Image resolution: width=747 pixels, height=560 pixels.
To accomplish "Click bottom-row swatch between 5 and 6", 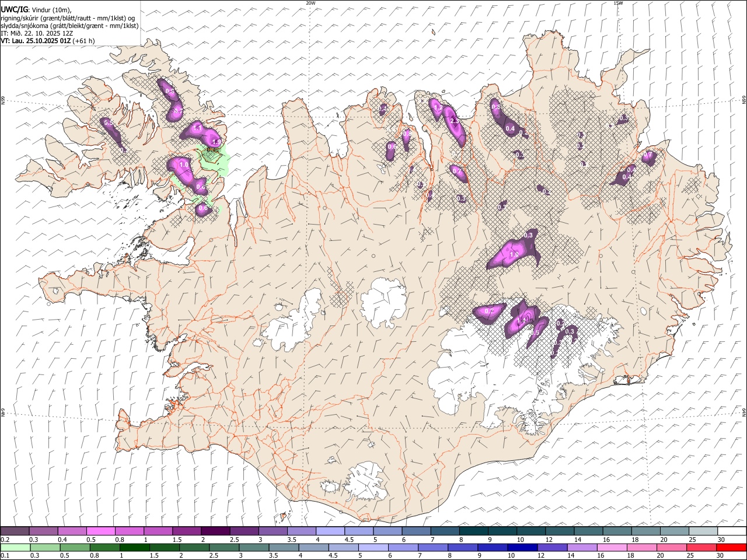I will point(373,547).
